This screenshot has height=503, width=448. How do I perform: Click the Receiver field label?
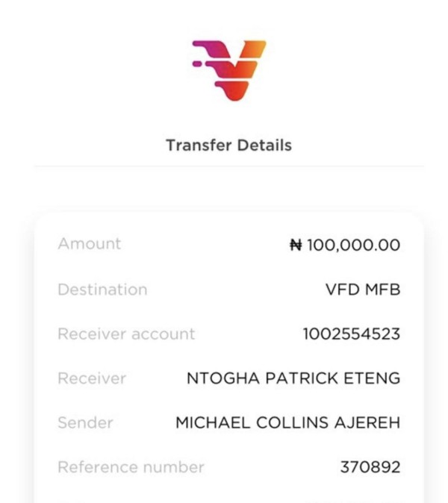click(x=92, y=378)
